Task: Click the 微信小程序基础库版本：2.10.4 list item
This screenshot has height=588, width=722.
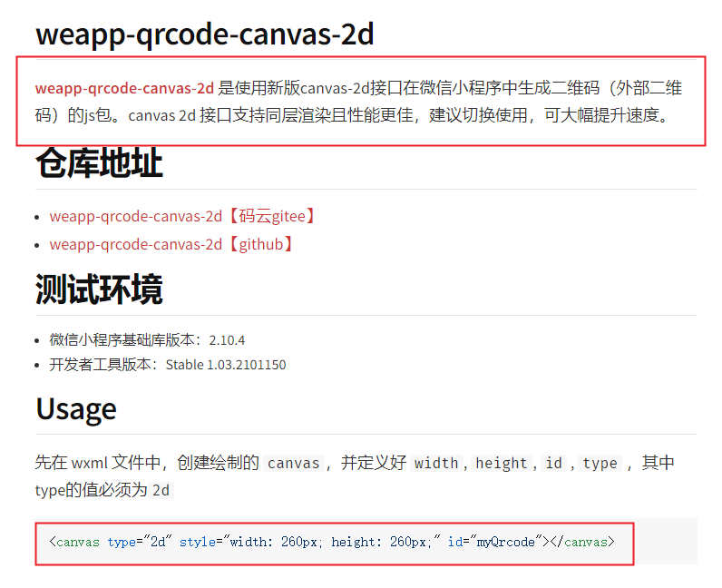Action: pyautogui.click(x=147, y=340)
